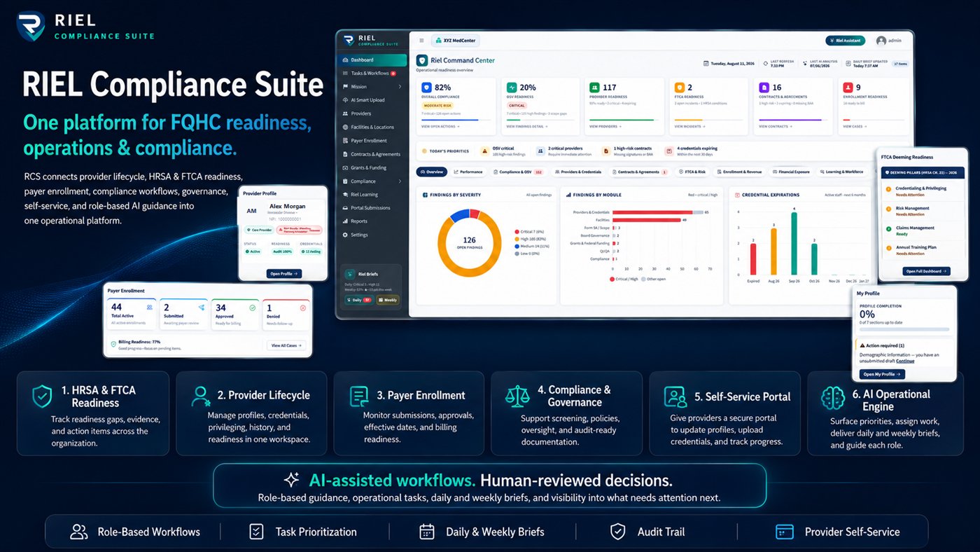This screenshot has width=980, height=552.
Task: Open Facilities & Locations in the sidebar
Action: click(x=372, y=127)
